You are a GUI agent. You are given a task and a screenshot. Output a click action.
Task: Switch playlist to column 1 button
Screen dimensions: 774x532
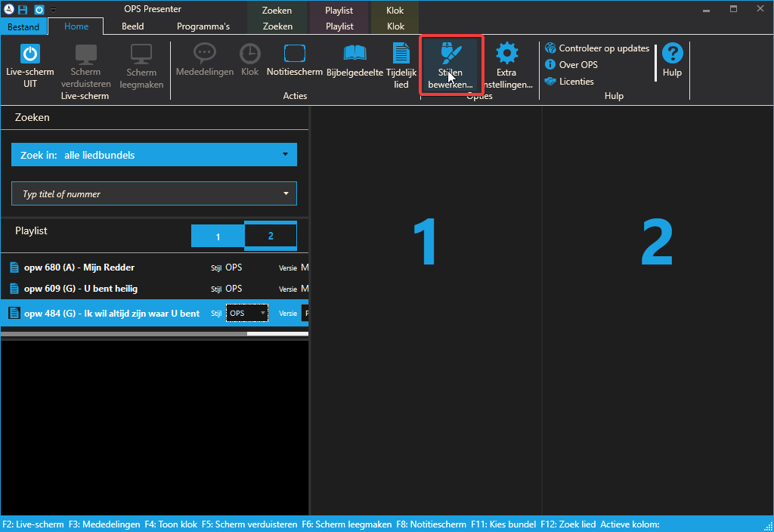point(218,237)
